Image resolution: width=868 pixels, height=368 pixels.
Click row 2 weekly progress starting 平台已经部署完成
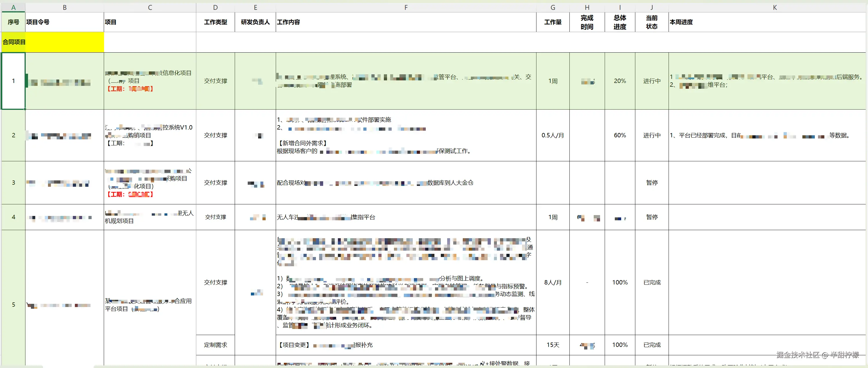click(767, 135)
